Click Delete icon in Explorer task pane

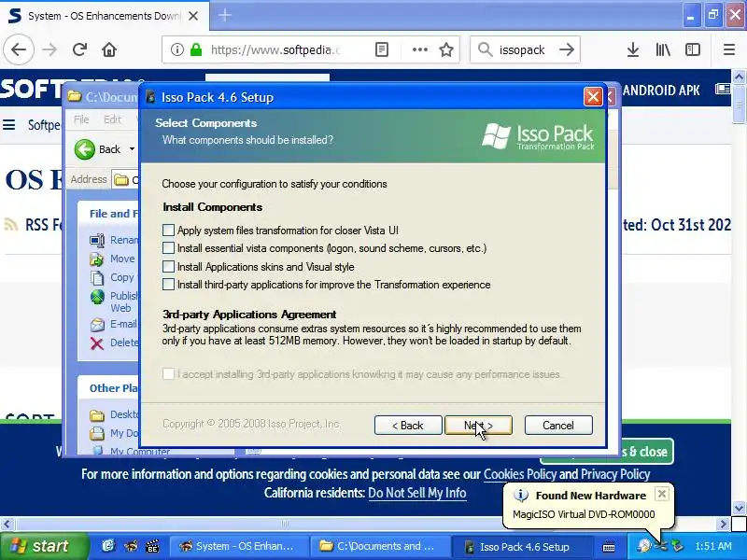click(x=97, y=343)
